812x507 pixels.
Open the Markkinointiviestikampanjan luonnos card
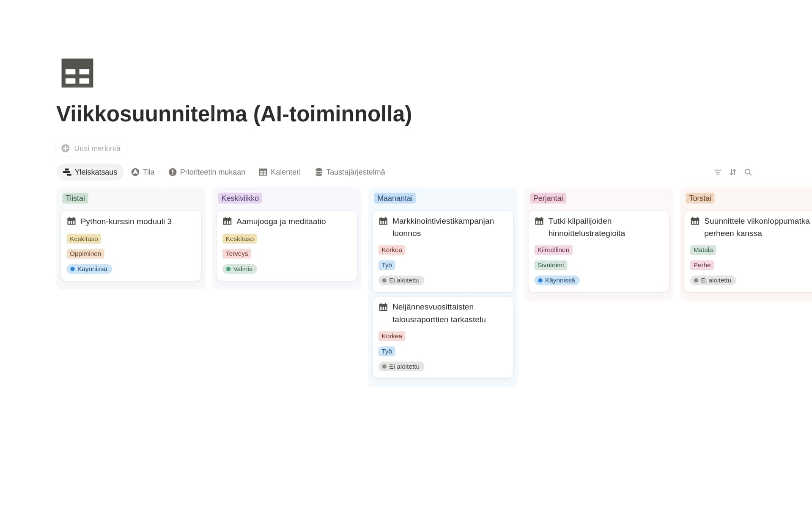click(443, 251)
